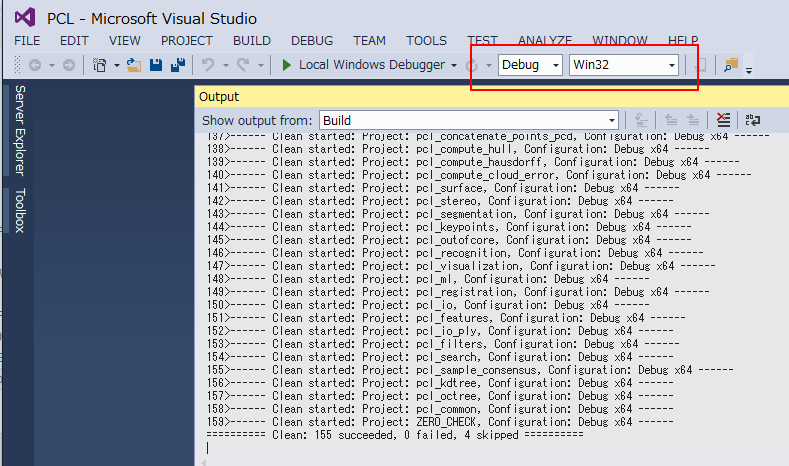Click the toolbar drag grip handle
The image size is (789, 466).
pyautogui.click(x=17, y=65)
